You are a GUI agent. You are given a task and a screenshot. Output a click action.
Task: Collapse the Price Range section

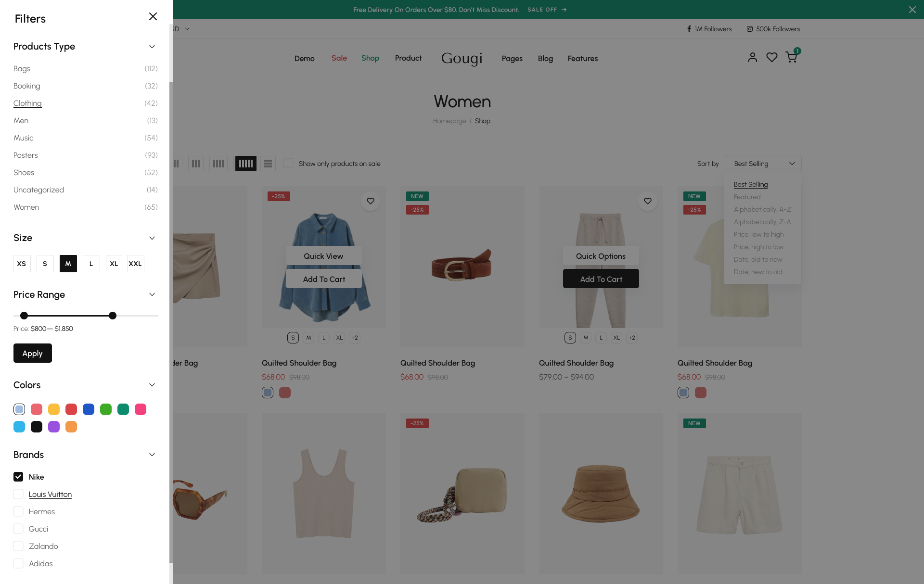pyautogui.click(x=152, y=294)
